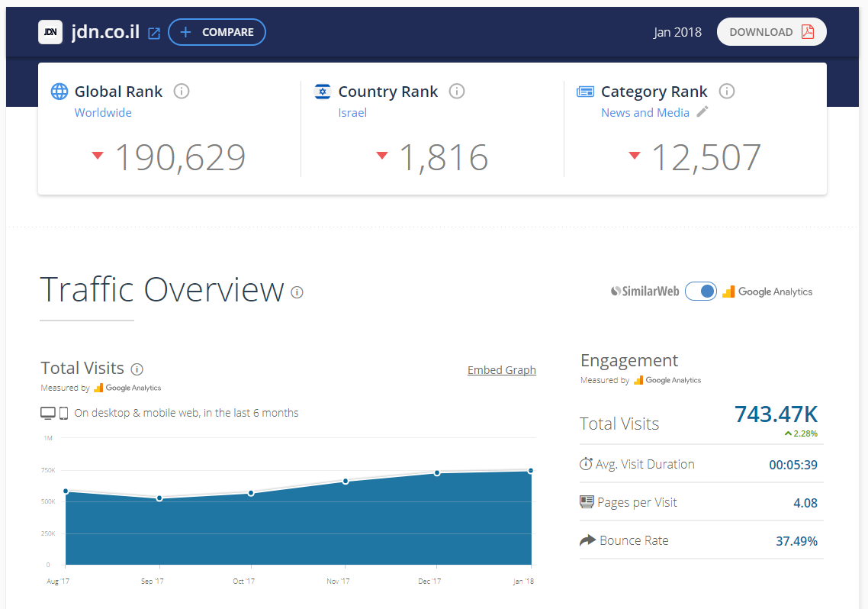The height and width of the screenshot is (609, 868).
Task: Open jdn.co.il external site link icon
Action: (154, 33)
